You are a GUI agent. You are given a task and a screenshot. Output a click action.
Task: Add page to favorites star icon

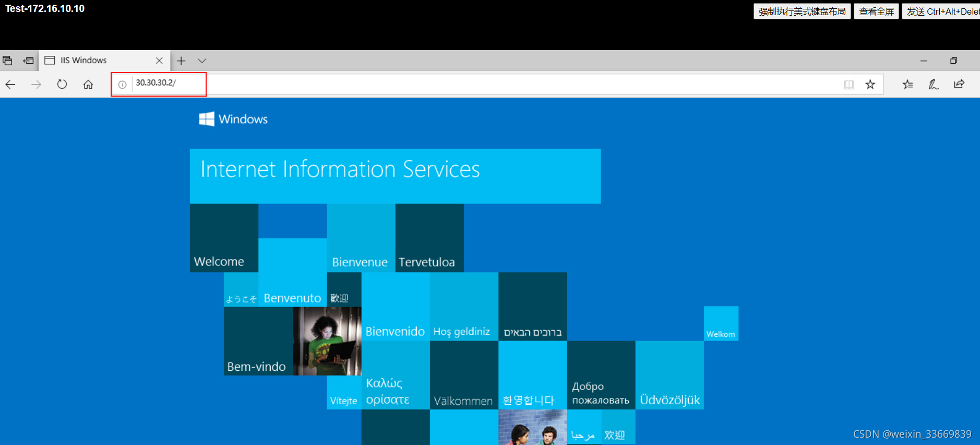[870, 85]
